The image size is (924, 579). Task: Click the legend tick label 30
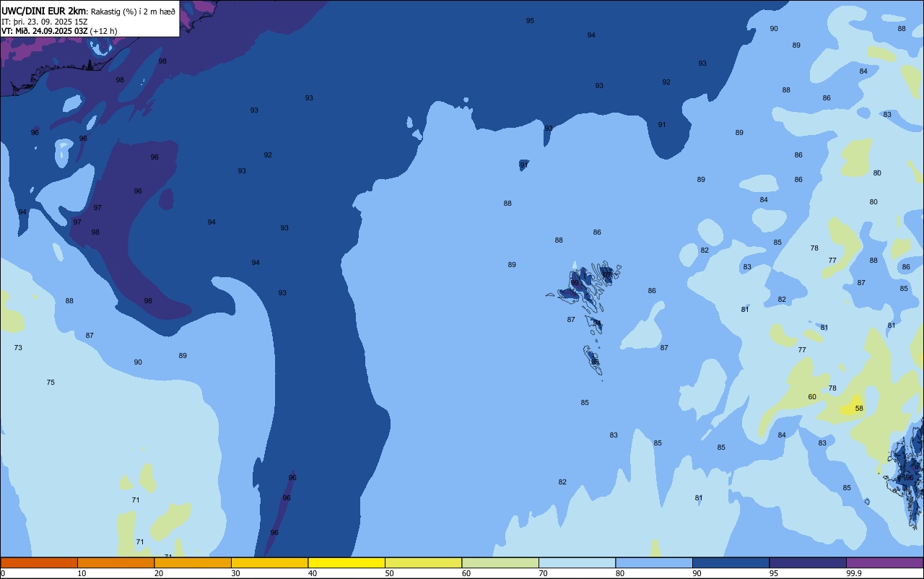tap(235, 573)
